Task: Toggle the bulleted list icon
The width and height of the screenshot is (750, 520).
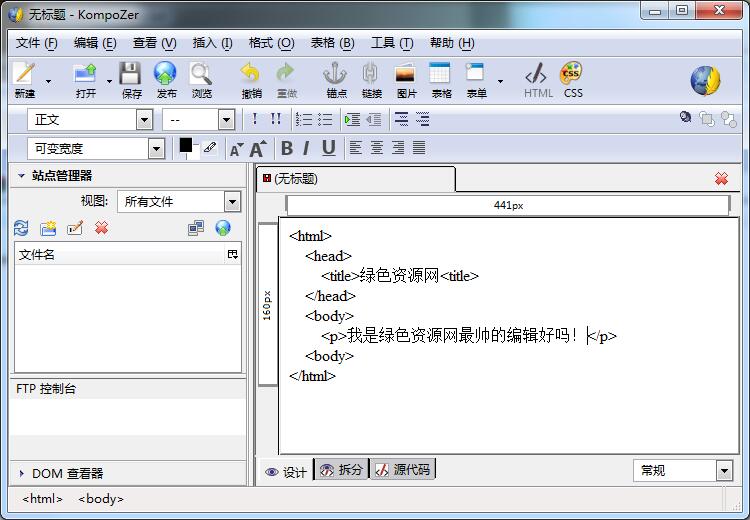Action: click(325, 119)
